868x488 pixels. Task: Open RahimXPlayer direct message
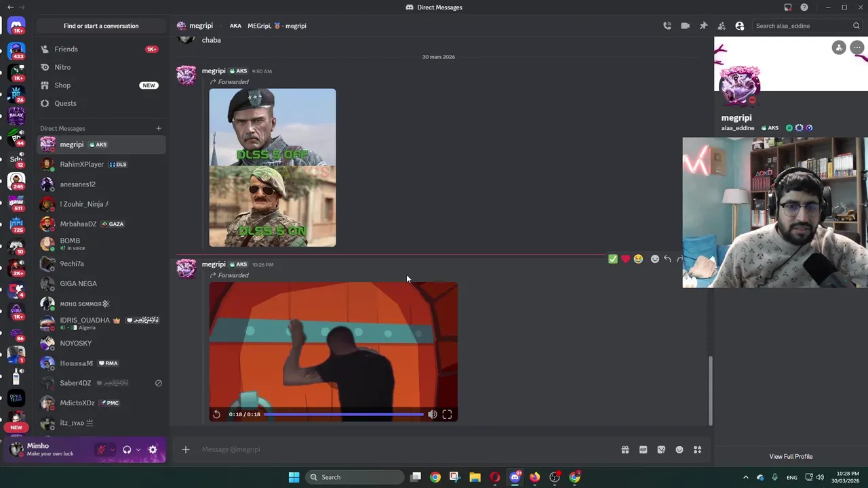pos(101,164)
